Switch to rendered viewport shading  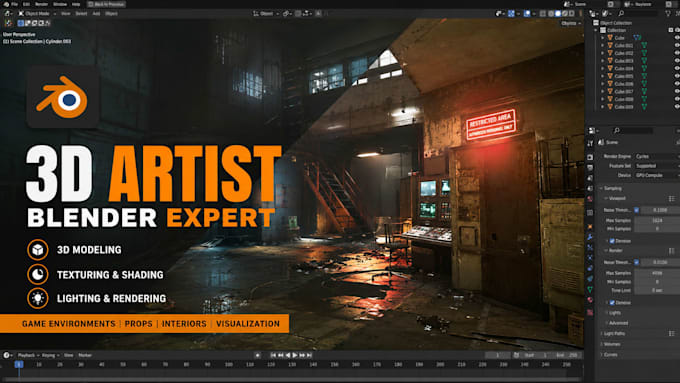(x=572, y=13)
